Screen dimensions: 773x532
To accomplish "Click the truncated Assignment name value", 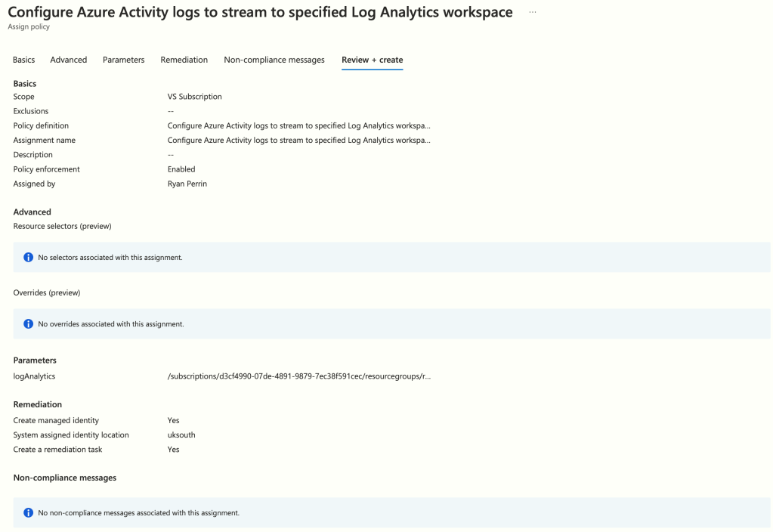I will point(298,140).
